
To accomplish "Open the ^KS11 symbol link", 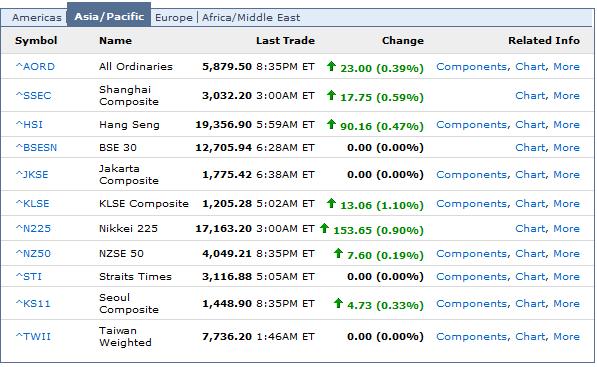I will click(33, 303).
